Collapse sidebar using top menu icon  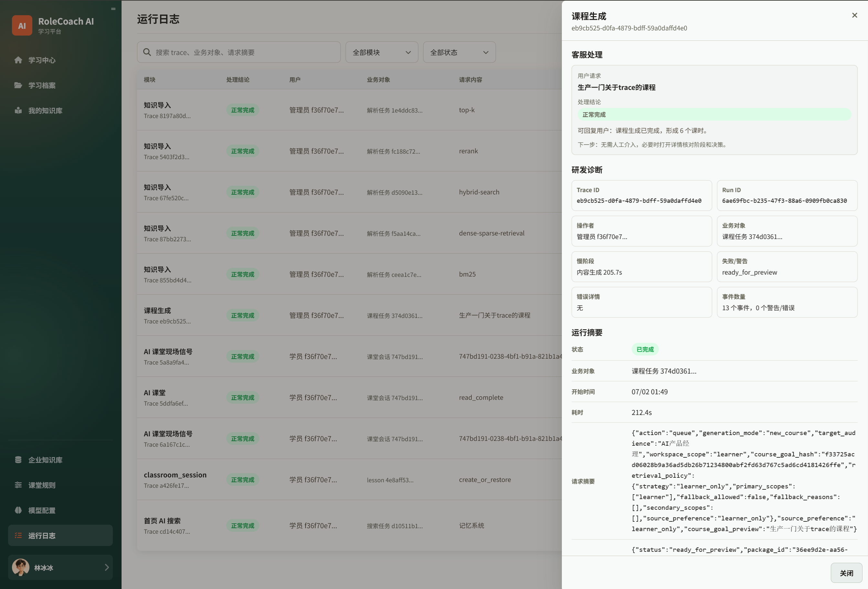(x=113, y=9)
